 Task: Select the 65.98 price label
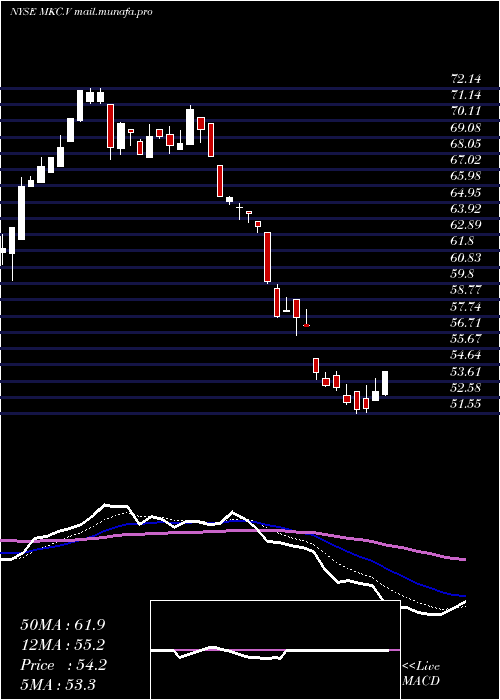pyautogui.click(x=466, y=176)
